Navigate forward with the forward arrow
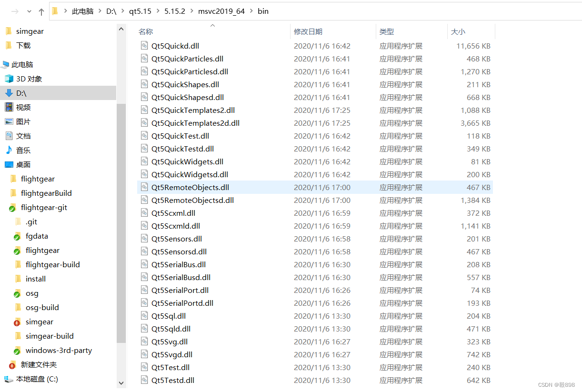The image size is (582, 392). (15, 11)
